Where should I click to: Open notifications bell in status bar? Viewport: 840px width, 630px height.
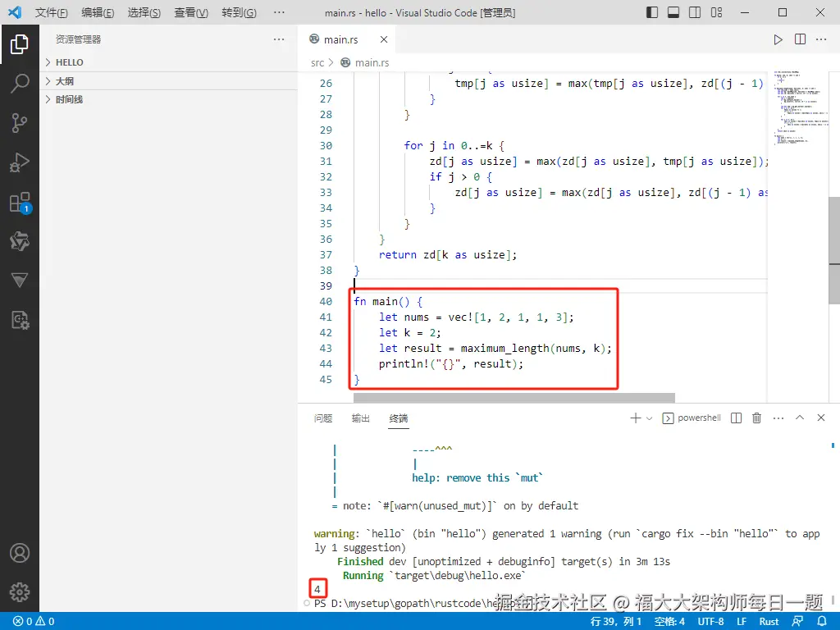[x=822, y=622]
